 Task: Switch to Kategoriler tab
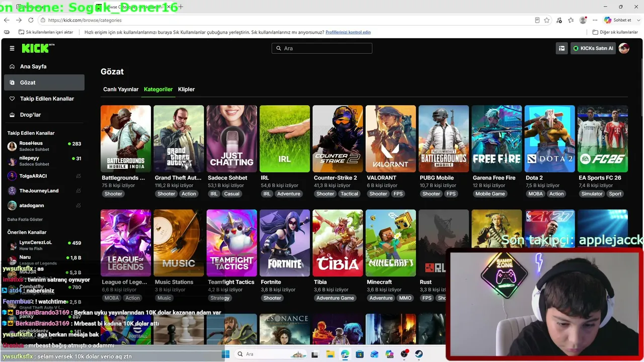(x=158, y=89)
